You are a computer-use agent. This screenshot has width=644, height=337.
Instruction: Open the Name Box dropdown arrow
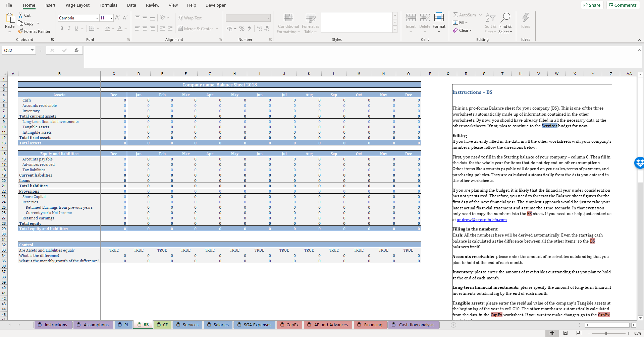coord(32,50)
